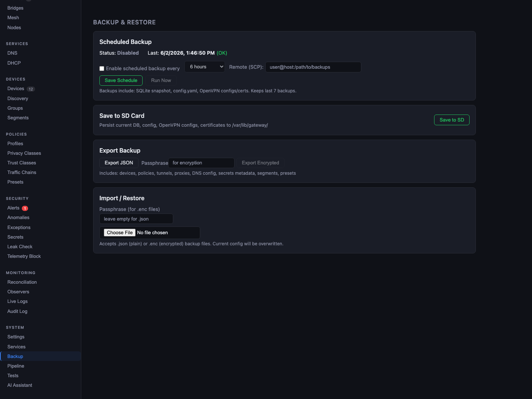Open Anomalies page
Screen dimensions: 532x399
(18, 218)
